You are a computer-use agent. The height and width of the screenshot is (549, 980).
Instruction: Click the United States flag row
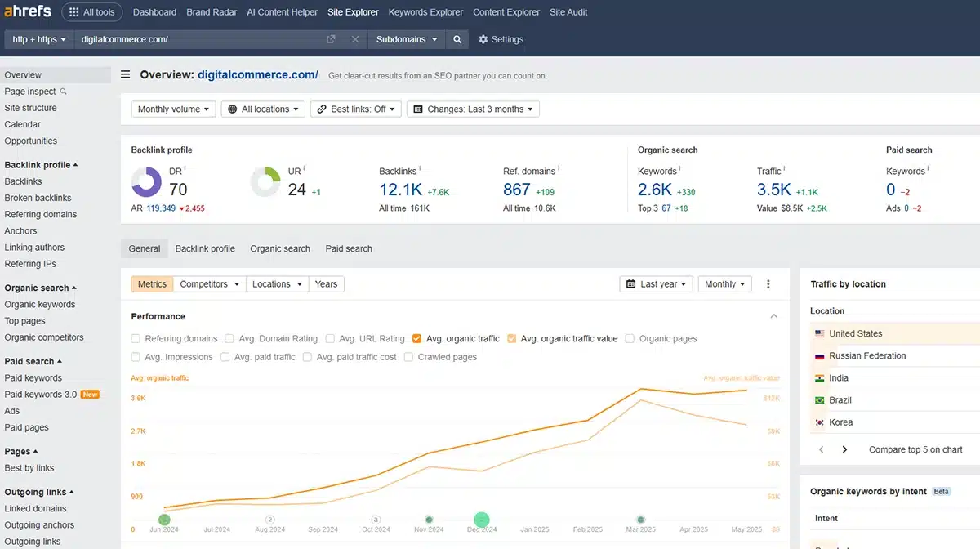895,333
